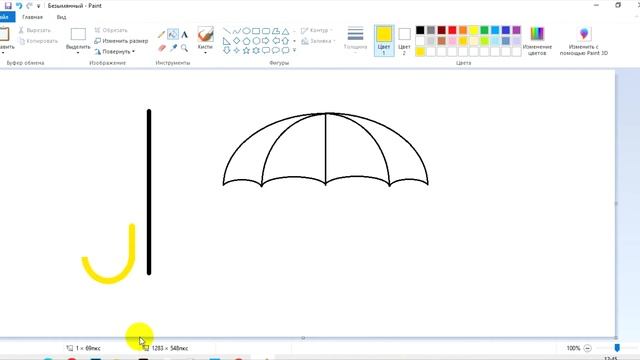This screenshot has width=640, height=360.
Task: Click the black vertical line on canvas
Action: pos(149,192)
